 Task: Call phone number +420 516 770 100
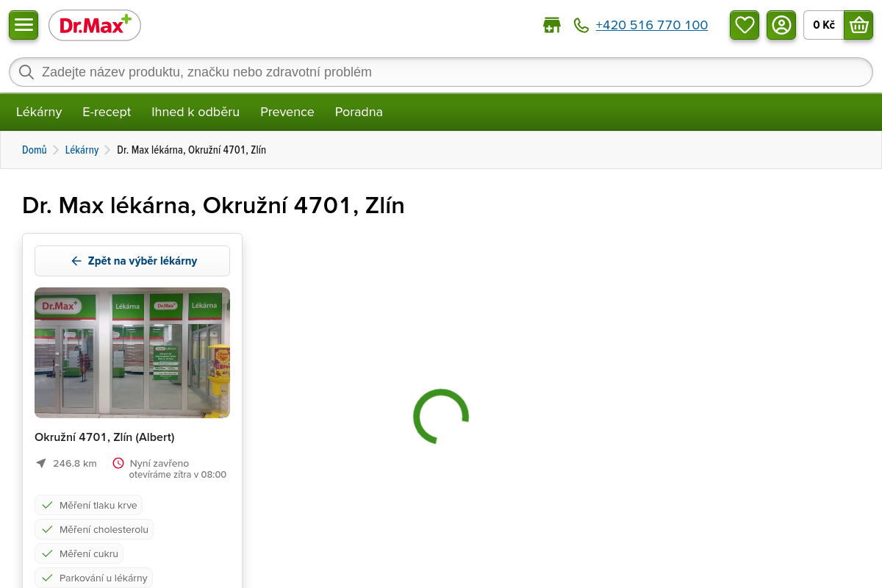click(x=651, y=26)
